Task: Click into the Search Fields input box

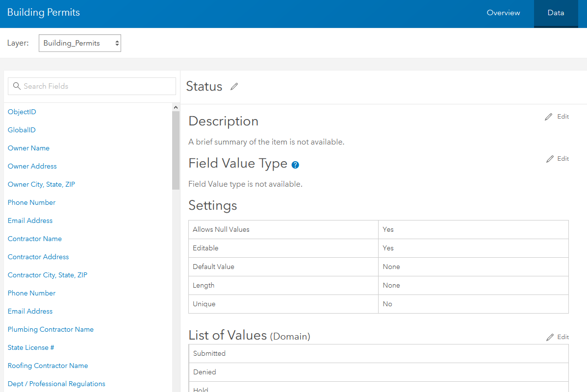Action: tap(92, 86)
